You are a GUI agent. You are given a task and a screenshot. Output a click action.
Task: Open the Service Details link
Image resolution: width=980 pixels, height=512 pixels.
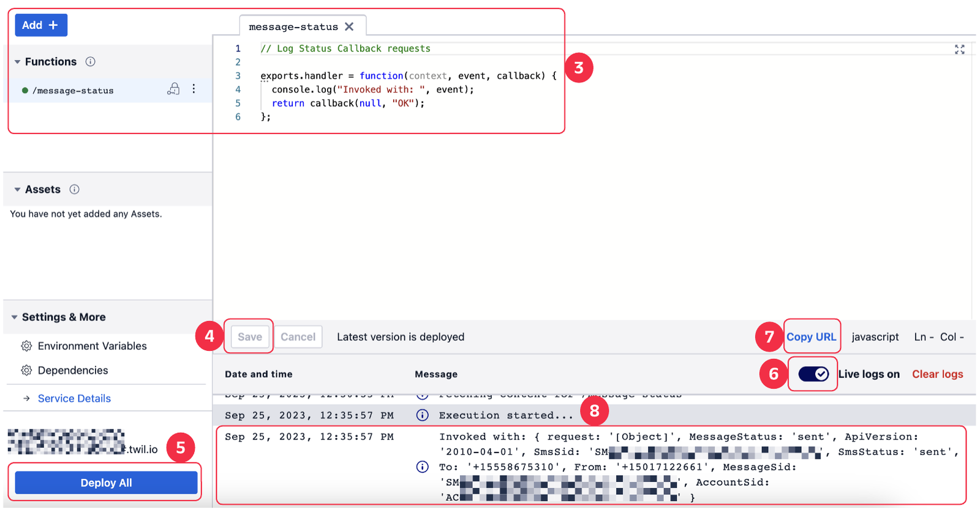[x=74, y=399]
